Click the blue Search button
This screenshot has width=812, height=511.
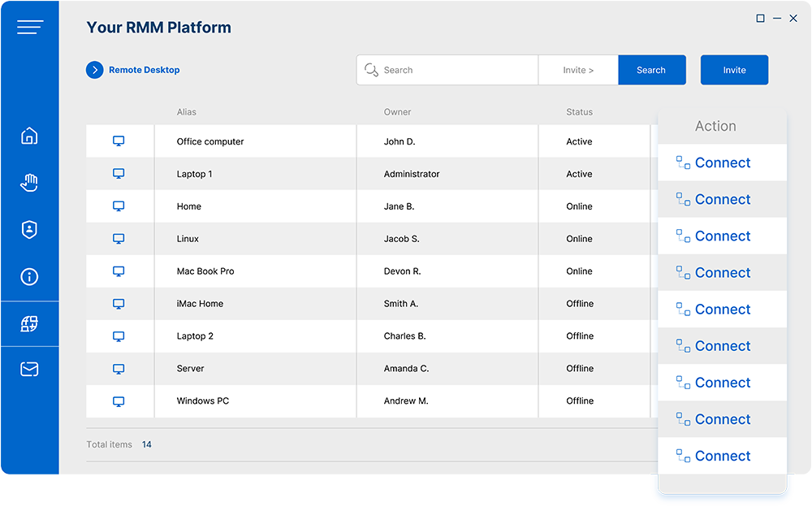pyautogui.click(x=652, y=70)
